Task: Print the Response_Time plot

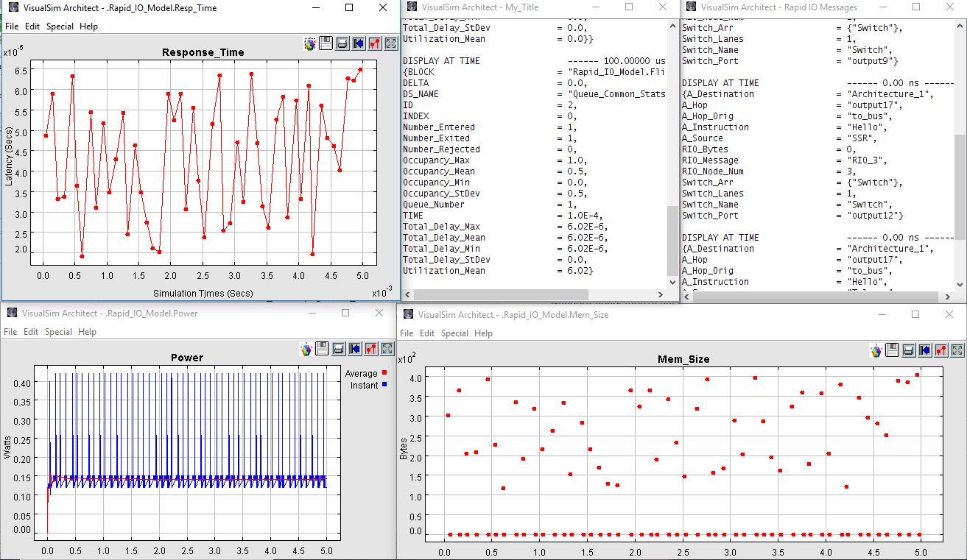Action: click(x=342, y=43)
